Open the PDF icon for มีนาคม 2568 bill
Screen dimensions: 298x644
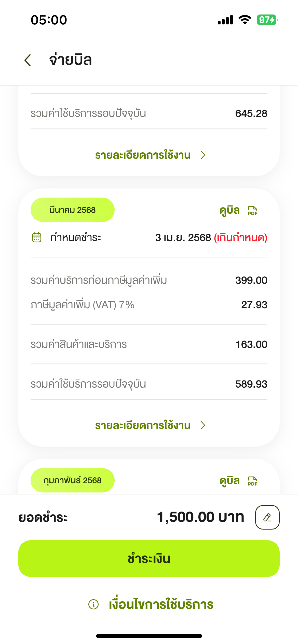click(x=252, y=211)
